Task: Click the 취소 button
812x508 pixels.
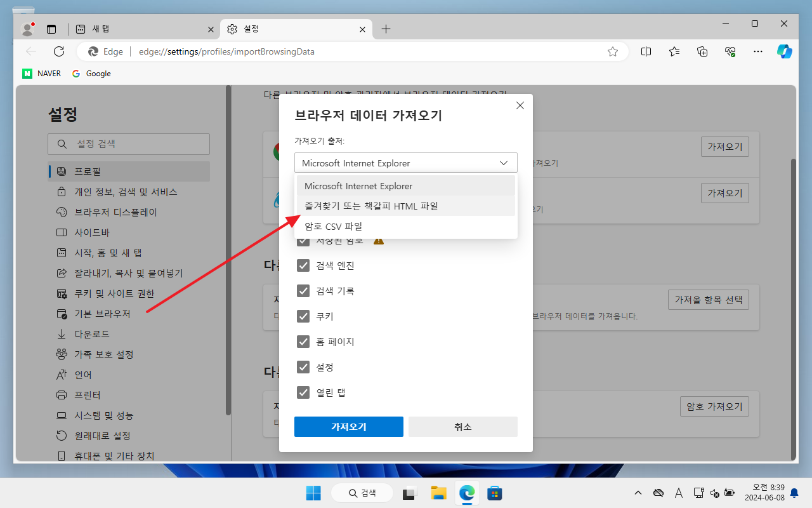Action: point(463,427)
